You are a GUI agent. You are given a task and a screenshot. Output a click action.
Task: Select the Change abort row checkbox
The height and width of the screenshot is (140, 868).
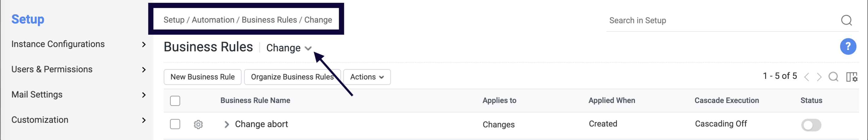click(x=175, y=124)
